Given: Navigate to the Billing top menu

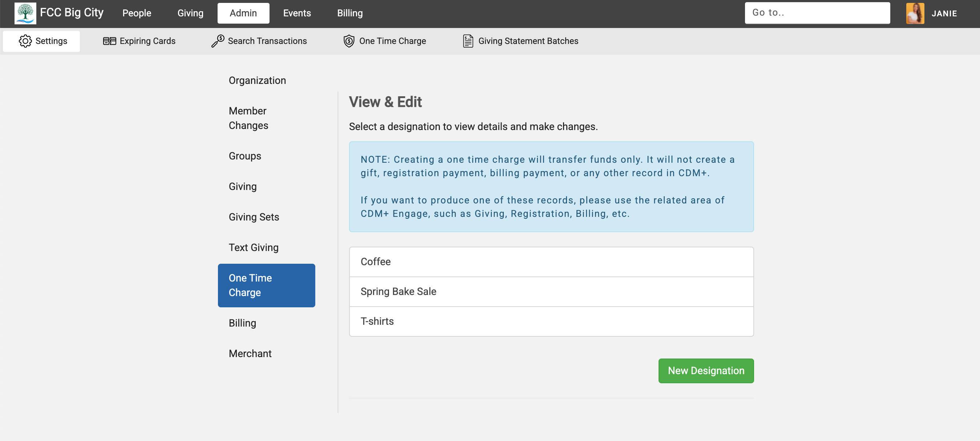Looking at the screenshot, I should point(349,13).
